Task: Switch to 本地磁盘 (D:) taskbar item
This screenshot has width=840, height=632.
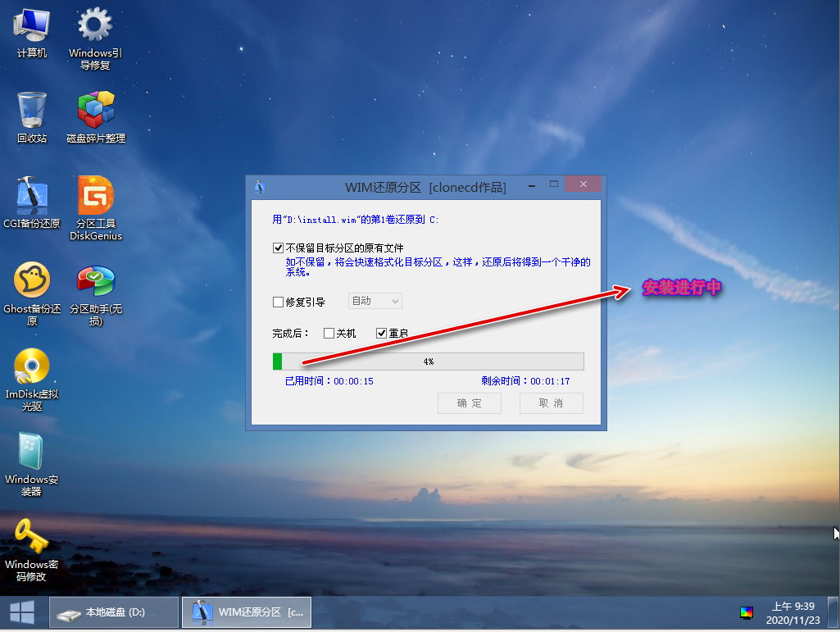Action: coord(114,612)
